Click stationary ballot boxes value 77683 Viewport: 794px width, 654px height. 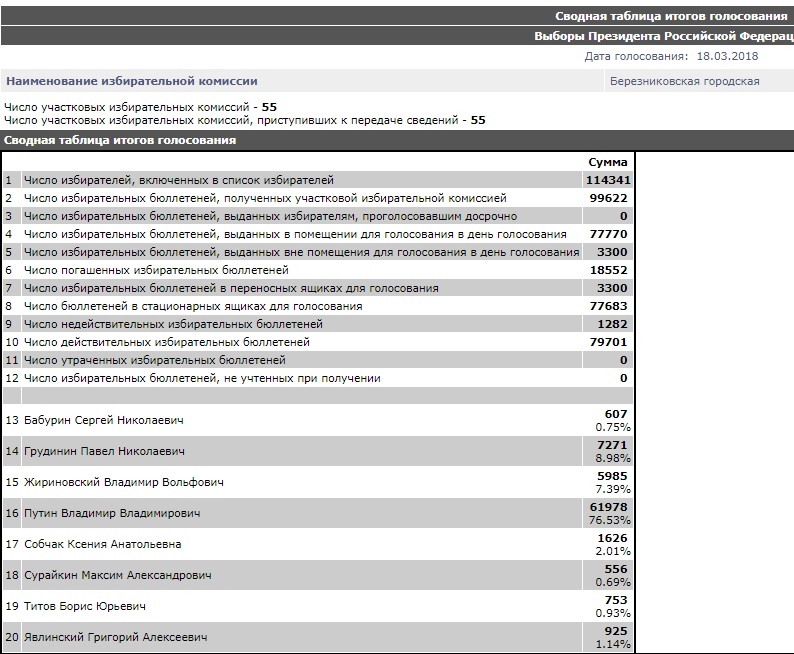609,306
